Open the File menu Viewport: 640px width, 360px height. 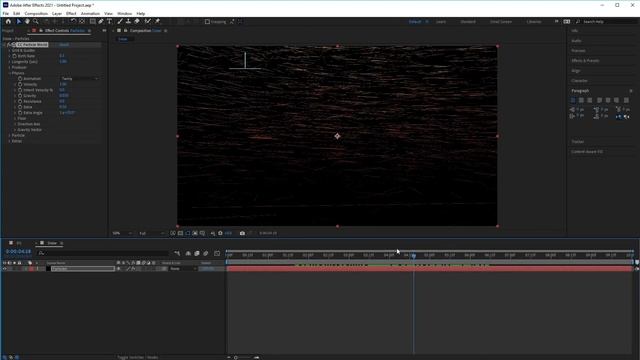click(x=6, y=13)
